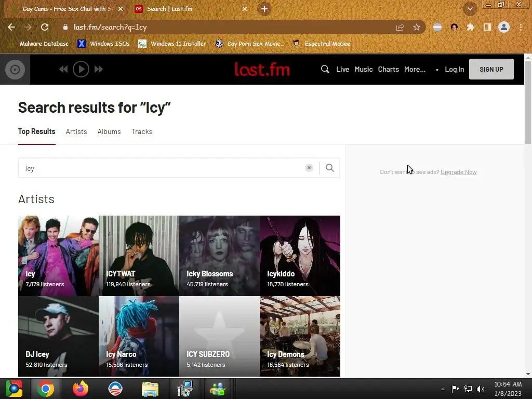532x399 pixels.
Task: Share this page icon
Action: click(x=400, y=28)
